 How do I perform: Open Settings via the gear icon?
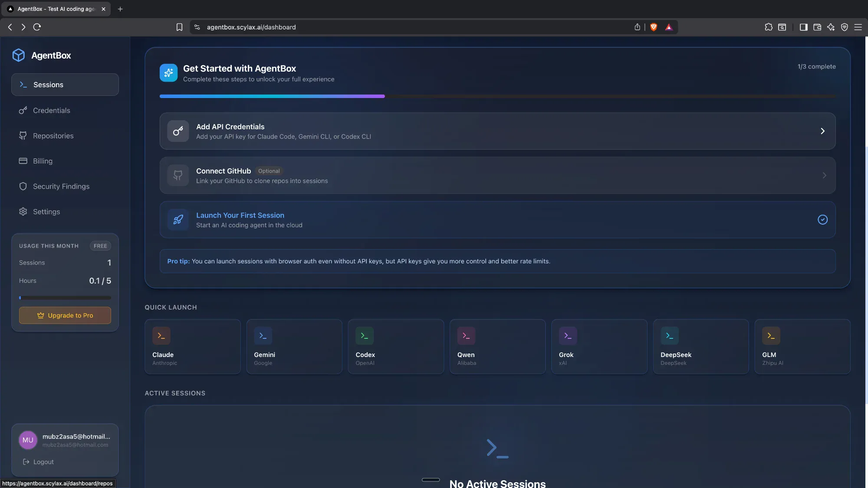coord(23,212)
